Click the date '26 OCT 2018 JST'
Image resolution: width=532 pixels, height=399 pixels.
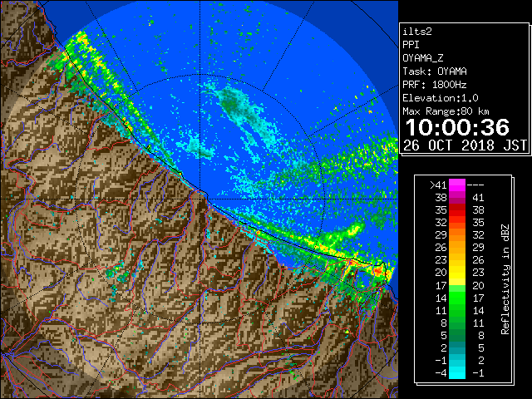[465, 145]
